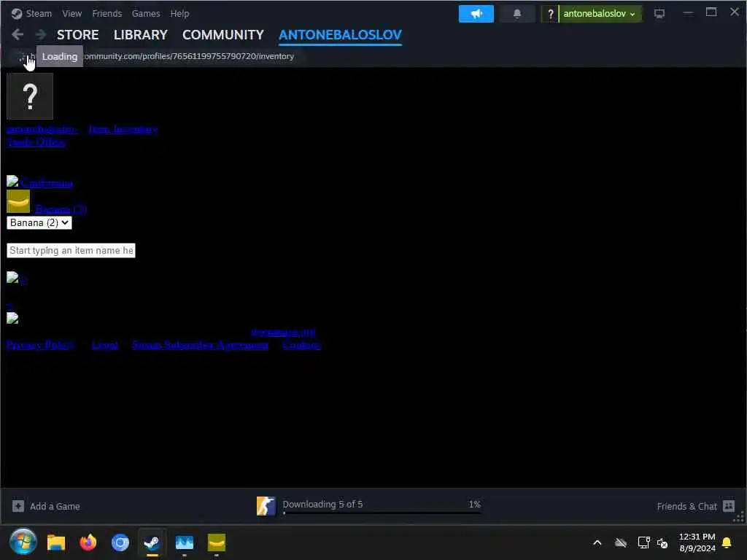747x560 pixels.
Task: Open the Cookies link
Action: [x=301, y=344]
